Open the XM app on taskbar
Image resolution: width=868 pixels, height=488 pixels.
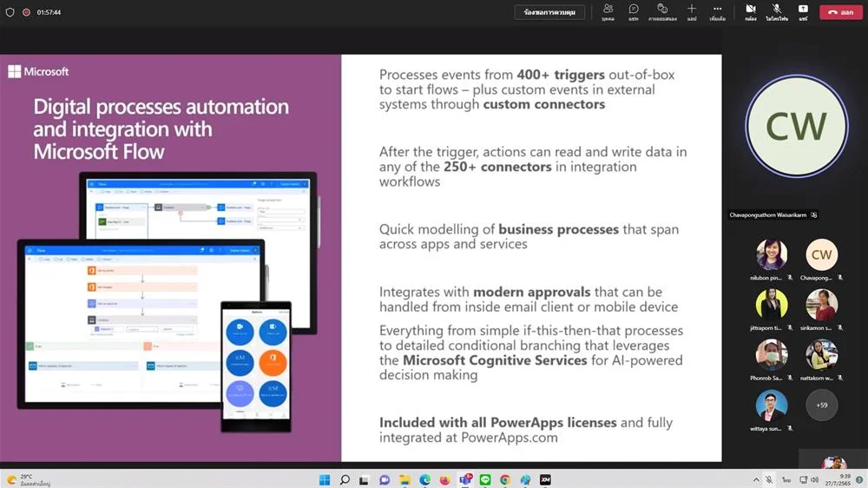(x=545, y=479)
